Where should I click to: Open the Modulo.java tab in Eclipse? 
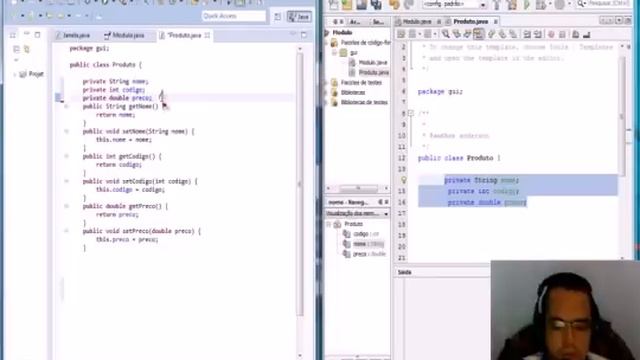(124, 36)
